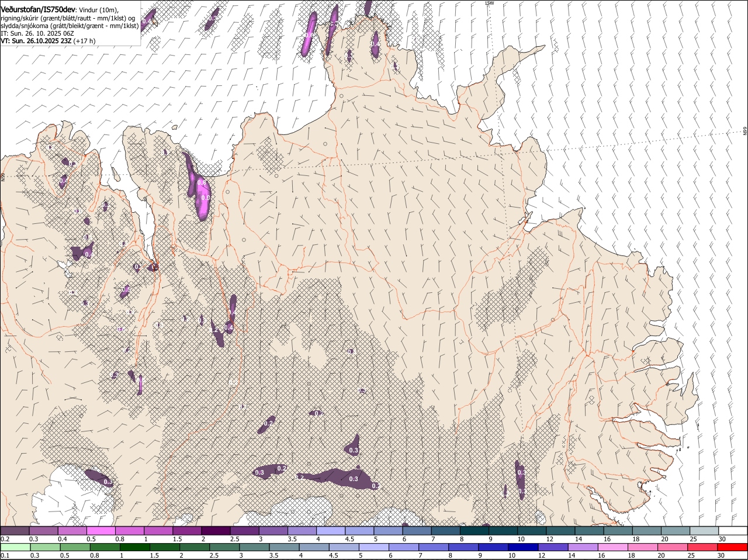Select the lilac lower legend swatch labeled 14
Viewport: 748px width, 560px height.
coord(582,548)
